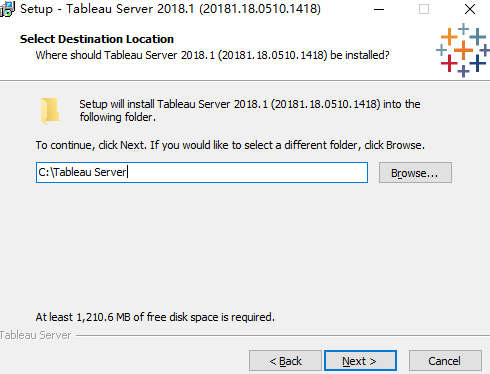This screenshot has height=374, width=490.
Task: Go to previous step with Back
Action: [x=285, y=361]
